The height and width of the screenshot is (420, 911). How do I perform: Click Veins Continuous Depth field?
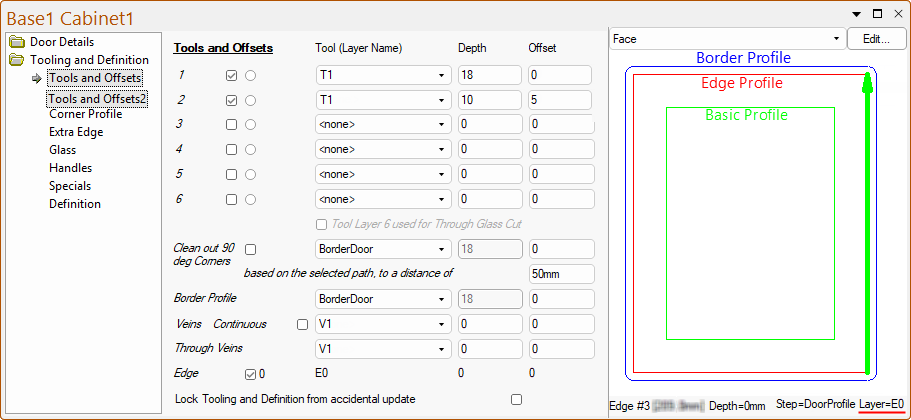(x=490, y=324)
